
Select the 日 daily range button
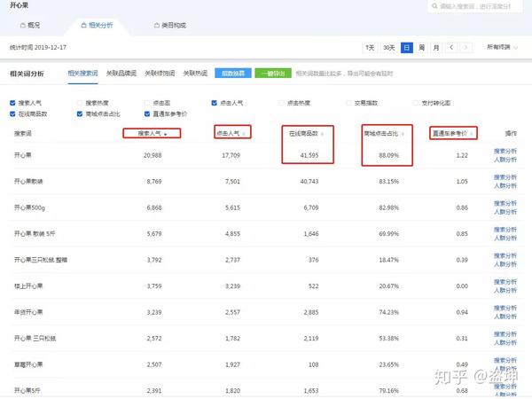click(x=406, y=48)
